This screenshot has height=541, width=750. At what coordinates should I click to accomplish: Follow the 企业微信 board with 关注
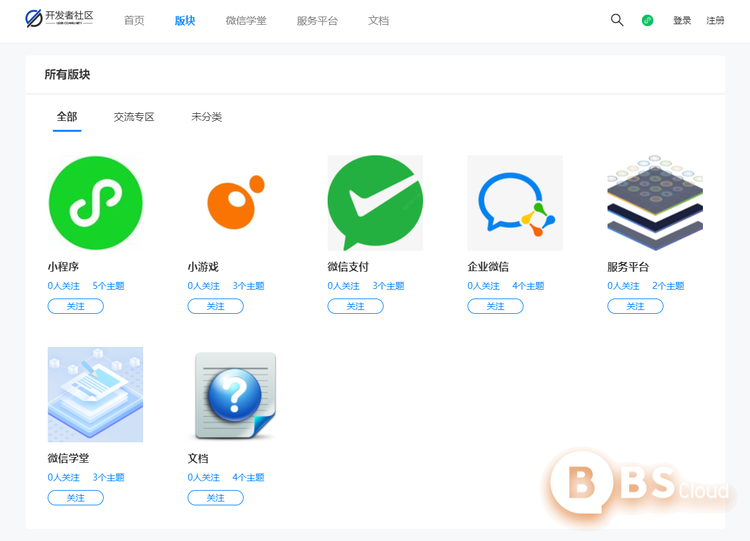pos(496,306)
